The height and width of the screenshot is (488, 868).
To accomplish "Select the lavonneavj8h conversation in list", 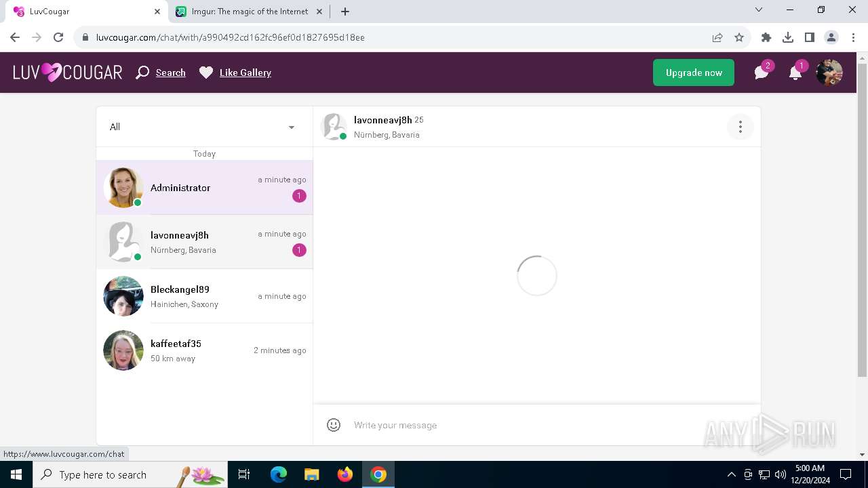I will 204,242.
